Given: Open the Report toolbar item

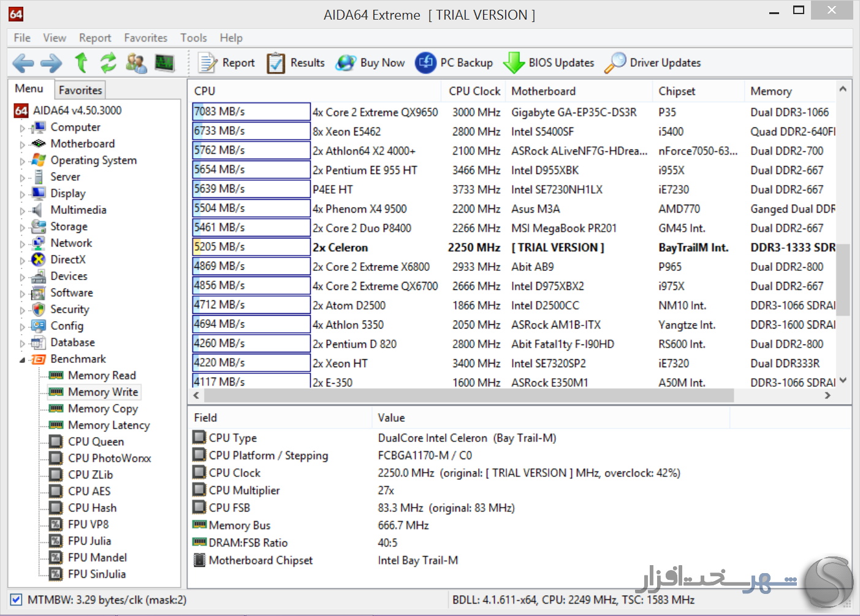Looking at the screenshot, I should pyautogui.click(x=226, y=63).
